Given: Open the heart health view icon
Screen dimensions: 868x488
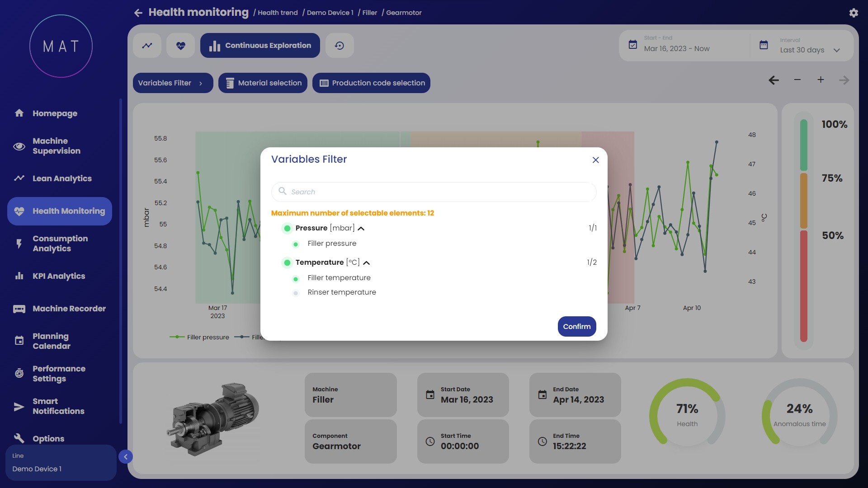Looking at the screenshot, I should click(180, 46).
